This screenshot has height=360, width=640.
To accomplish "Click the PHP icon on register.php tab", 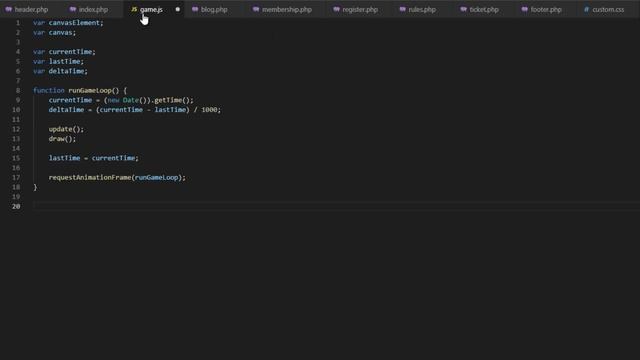I will point(336,9).
